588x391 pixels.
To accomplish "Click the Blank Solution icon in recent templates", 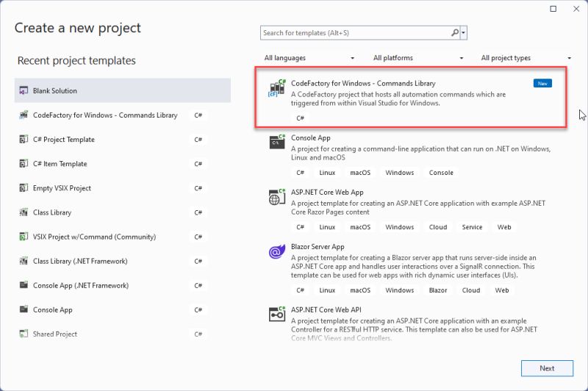I will point(24,90).
